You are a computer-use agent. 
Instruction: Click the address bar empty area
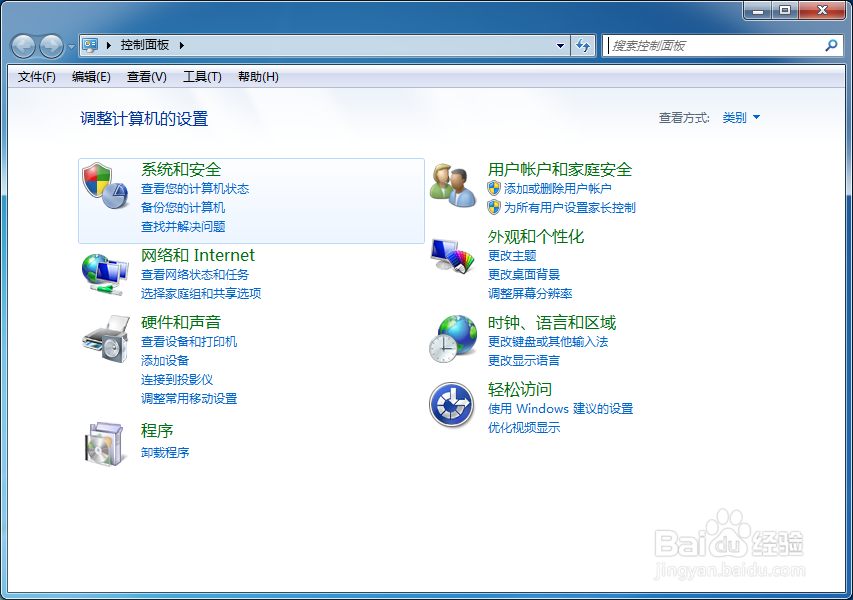[x=370, y=46]
